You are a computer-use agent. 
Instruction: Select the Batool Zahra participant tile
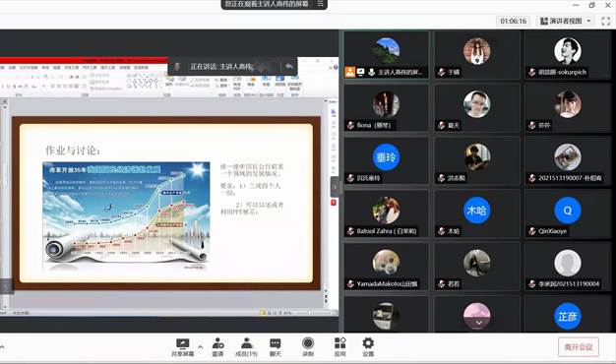[386, 214]
